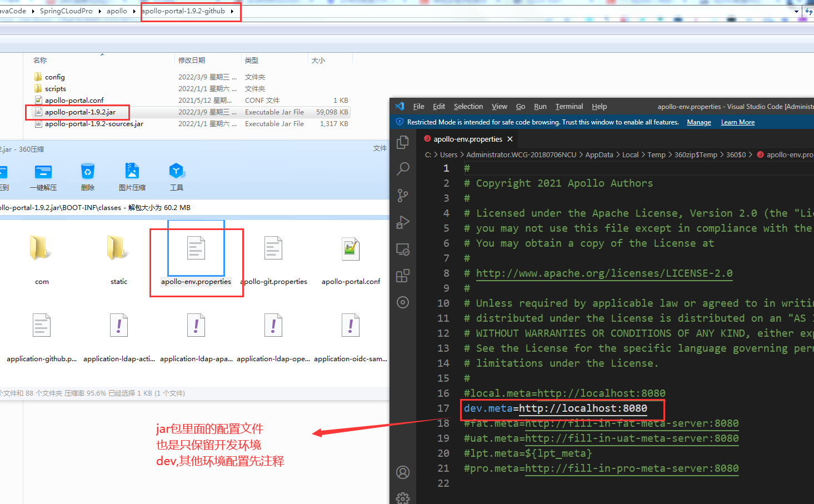Expand arrow after SpringCLoudPro in path
The image size is (814, 504).
click(100, 11)
